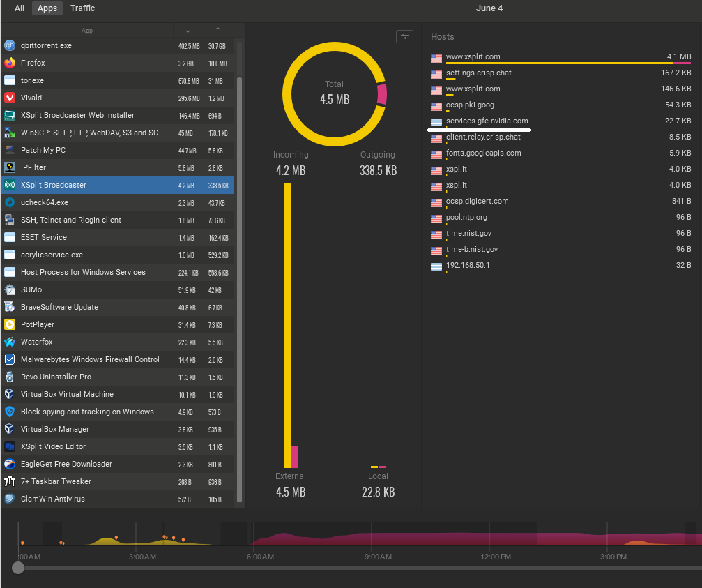Viewport: 702px width, 588px height.
Task: Select the services.gfe.nvidia.com host entry
Action: click(x=487, y=121)
